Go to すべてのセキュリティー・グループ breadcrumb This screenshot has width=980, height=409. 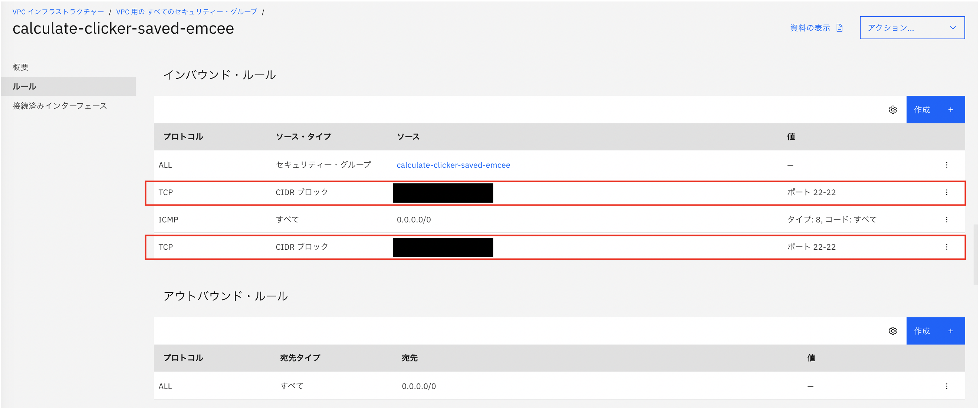click(x=187, y=12)
